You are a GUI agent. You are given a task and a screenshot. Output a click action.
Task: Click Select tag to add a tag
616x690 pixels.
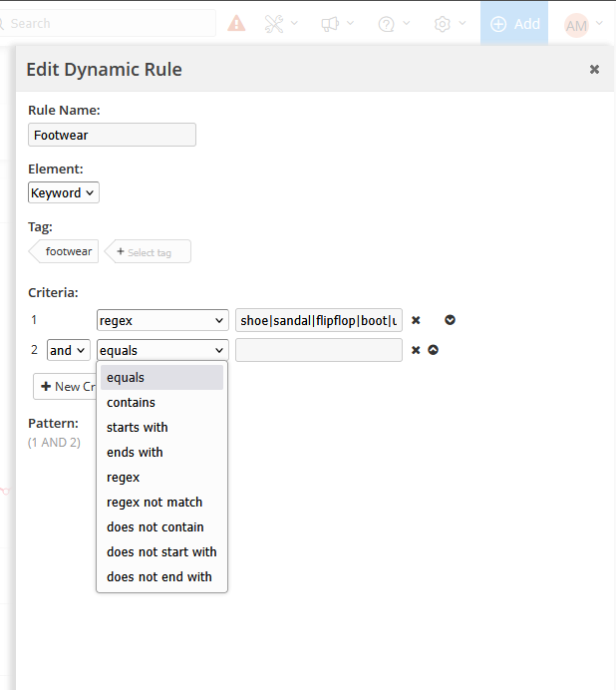[x=149, y=252]
